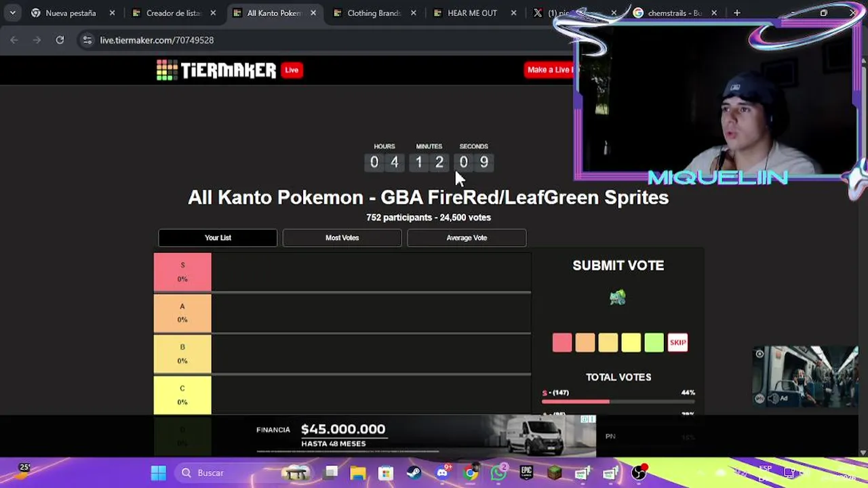Click the TierMaker logo
Image resolution: width=868 pixels, height=488 pixels.
(x=216, y=70)
